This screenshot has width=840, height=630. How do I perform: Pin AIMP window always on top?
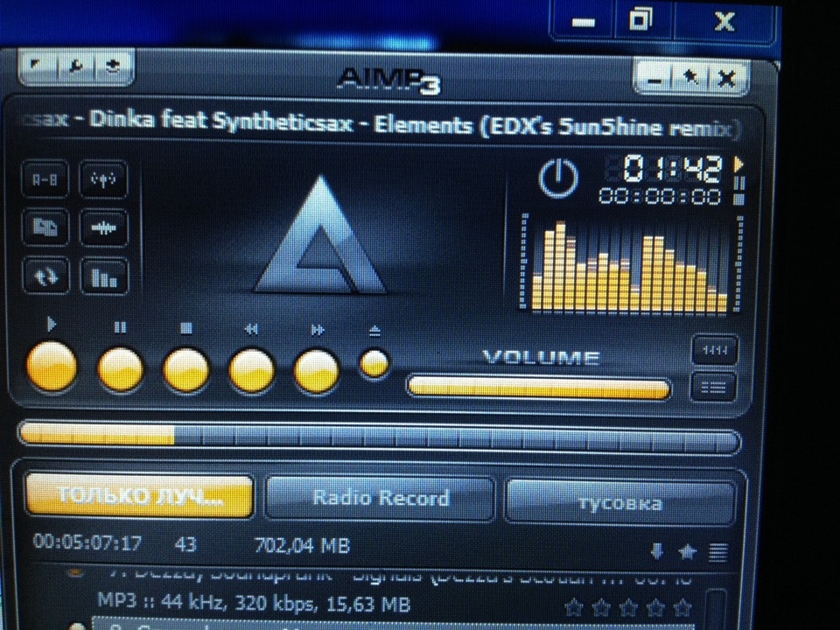pos(691,79)
